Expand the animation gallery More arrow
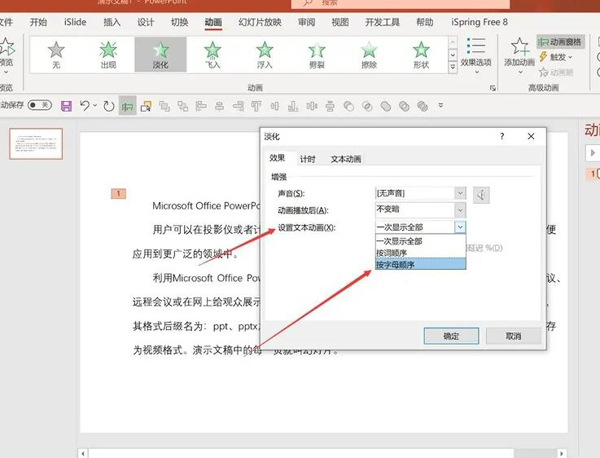The height and width of the screenshot is (458, 600). click(453, 67)
